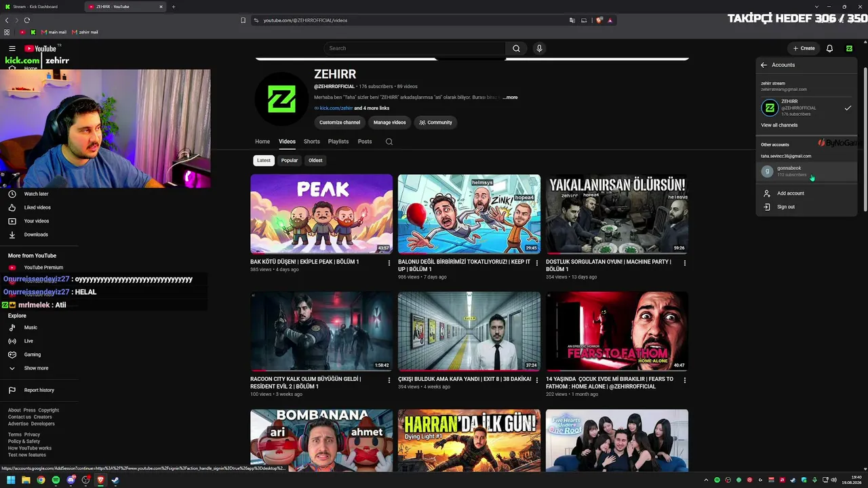Open the main mail bookmark

tap(54, 32)
